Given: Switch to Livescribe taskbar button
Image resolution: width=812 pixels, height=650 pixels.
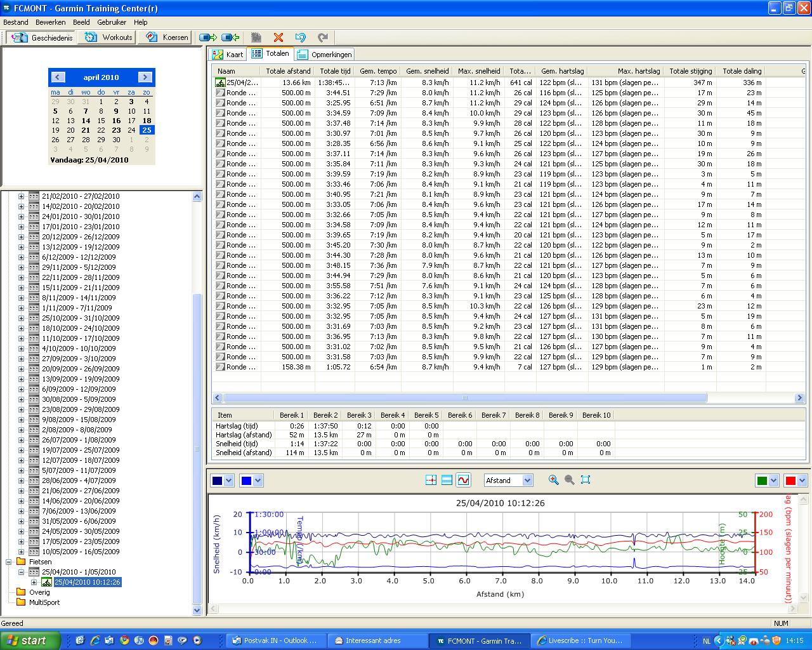Looking at the screenshot, I should [579, 640].
